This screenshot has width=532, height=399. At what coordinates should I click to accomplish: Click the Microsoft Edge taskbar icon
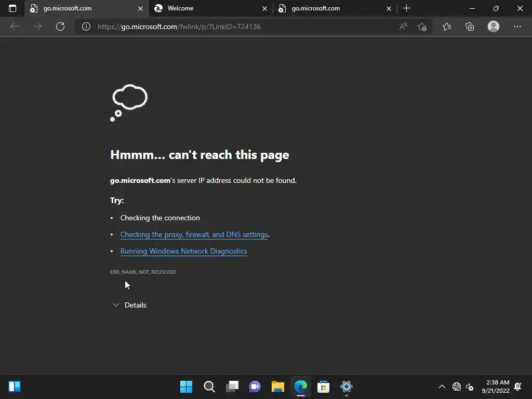[x=301, y=387]
